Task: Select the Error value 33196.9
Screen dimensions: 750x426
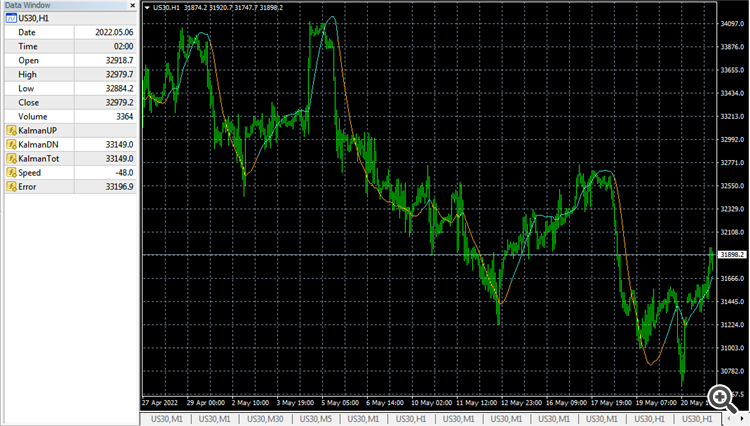Action: click(x=119, y=187)
